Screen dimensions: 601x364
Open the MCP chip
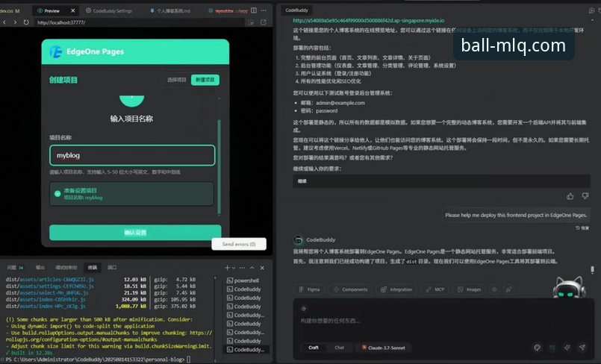pyautogui.click(x=435, y=289)
